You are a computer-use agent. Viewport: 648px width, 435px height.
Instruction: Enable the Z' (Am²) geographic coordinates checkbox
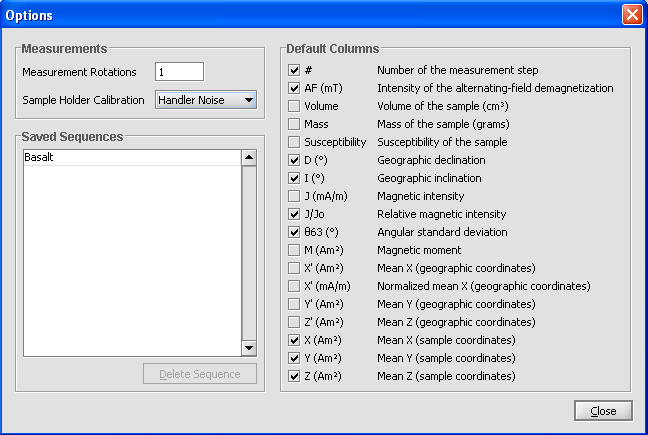coord(294,322)
